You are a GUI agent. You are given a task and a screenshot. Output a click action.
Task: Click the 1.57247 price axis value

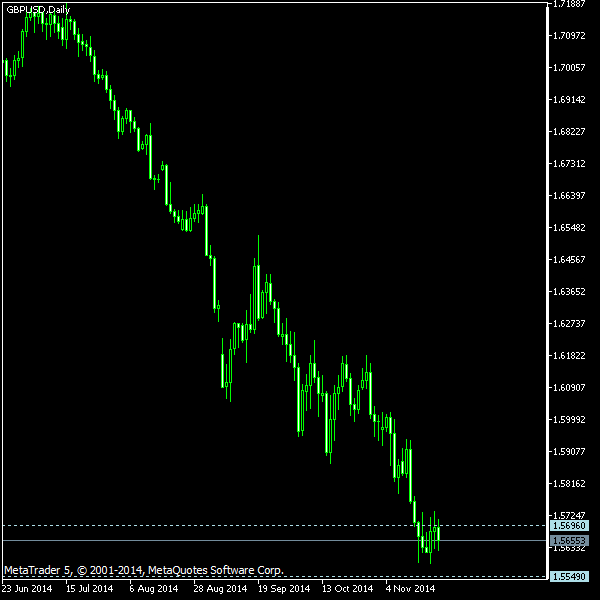coord(569,515)
